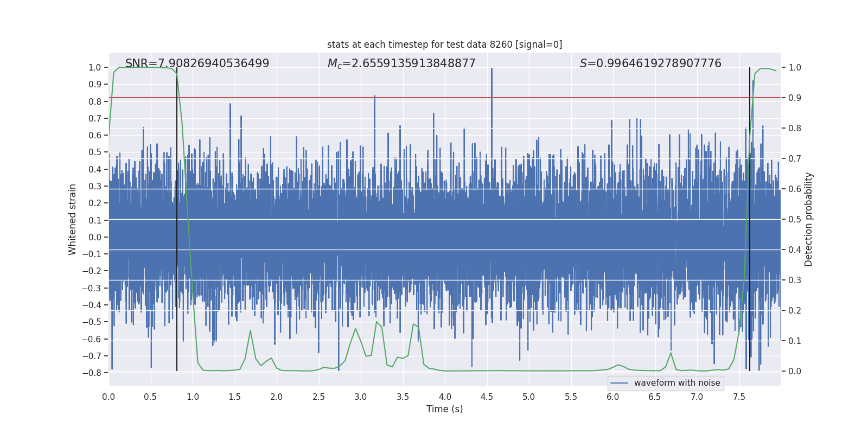
Task: Click the 'Whitened strain' axis label
Action: coord(73,219)
